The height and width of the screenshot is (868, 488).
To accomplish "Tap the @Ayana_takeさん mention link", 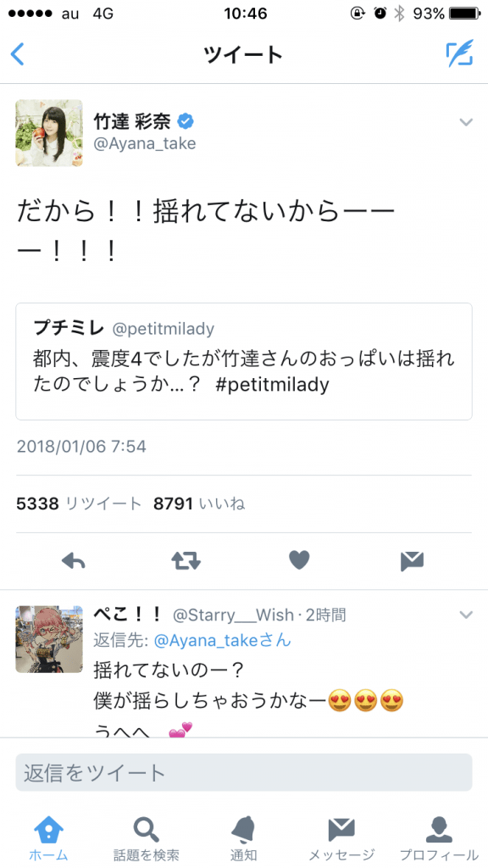I will click(223, 641).
